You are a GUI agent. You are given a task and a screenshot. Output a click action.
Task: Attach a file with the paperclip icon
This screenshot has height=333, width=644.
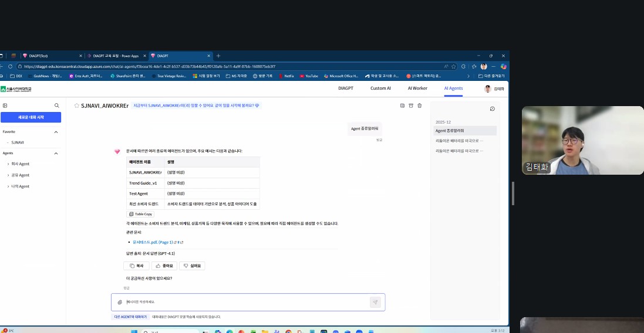(x=120, y=303)
